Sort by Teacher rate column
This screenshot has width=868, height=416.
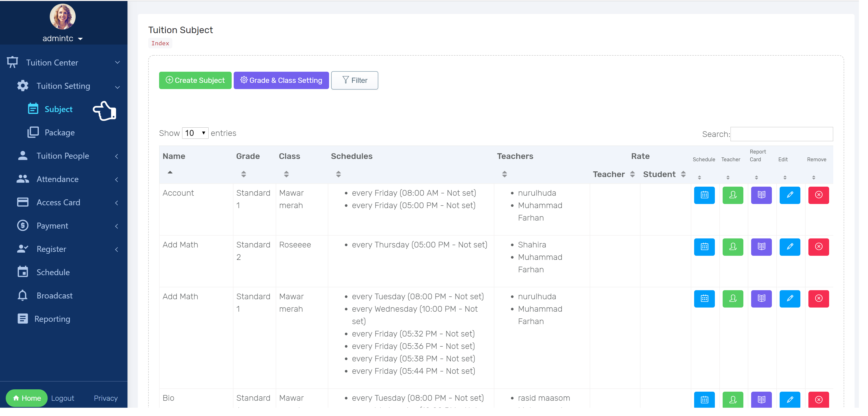[615, 174]
